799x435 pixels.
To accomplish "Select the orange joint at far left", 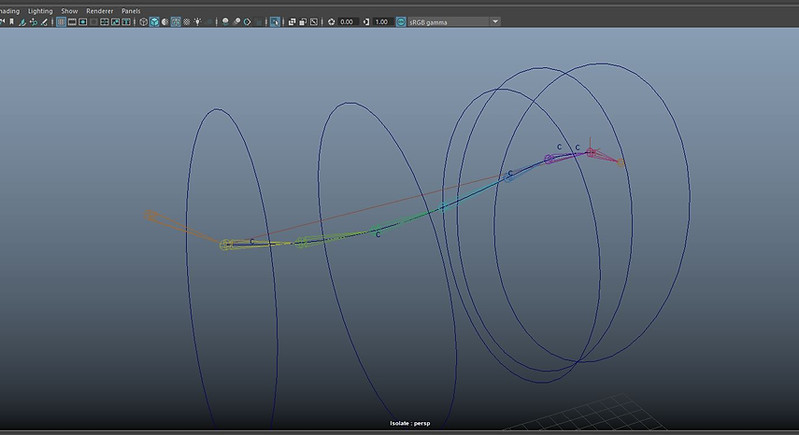I will coord(149,215).
